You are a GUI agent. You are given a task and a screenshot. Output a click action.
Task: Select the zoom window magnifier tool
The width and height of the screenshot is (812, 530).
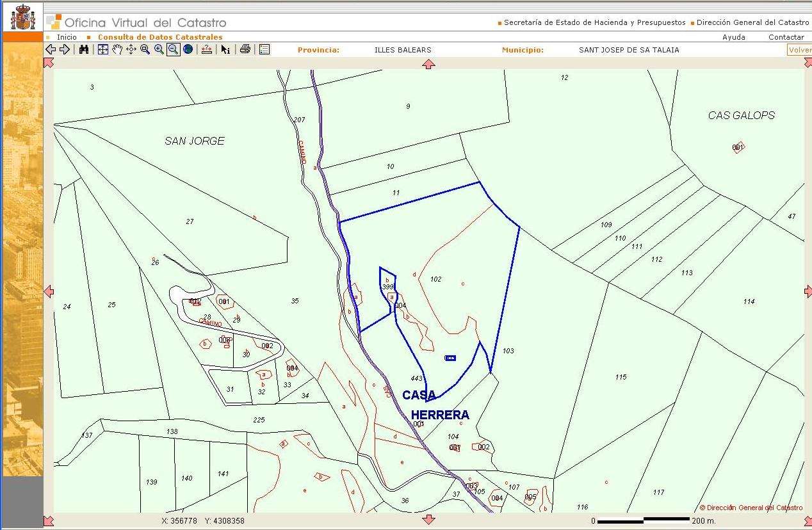[x=145, y=49]
